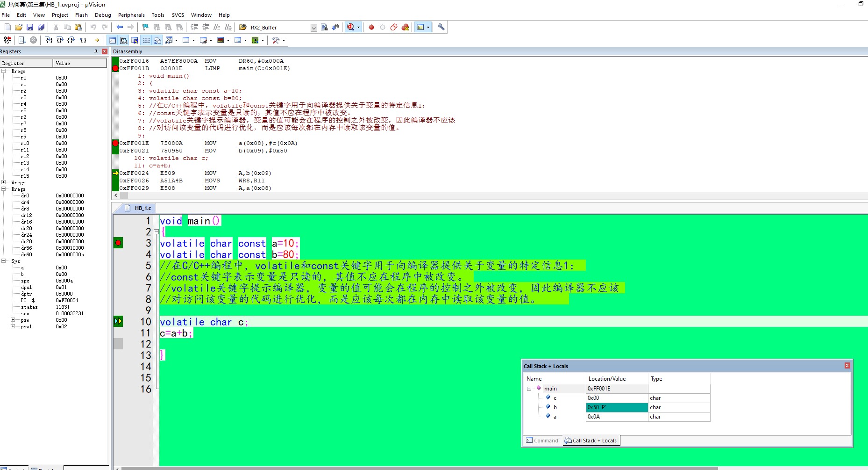Expand the Wregs register group
Viewport: 868px width, 470px height.
(4, 182)
